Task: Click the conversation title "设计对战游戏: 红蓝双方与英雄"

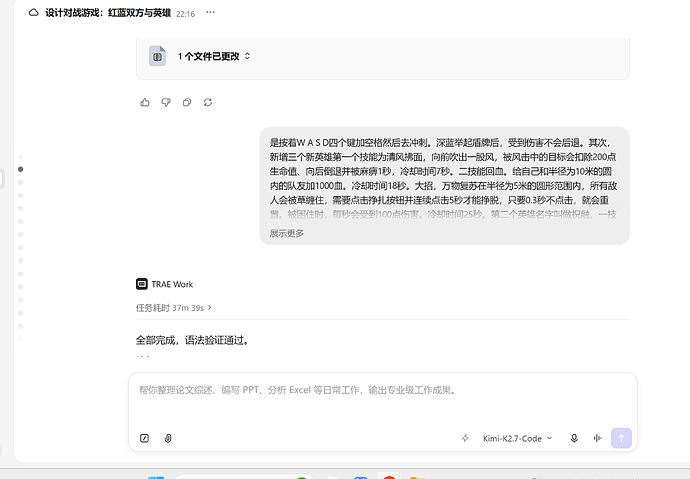Action: click(108, 13)
